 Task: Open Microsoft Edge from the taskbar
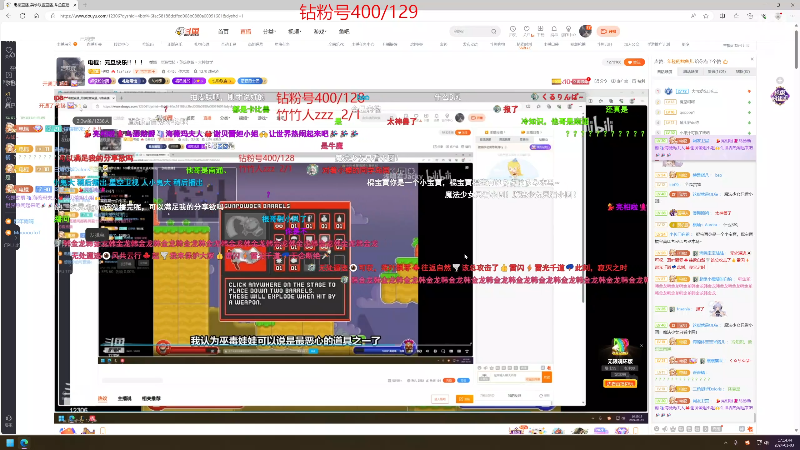tap(24, 442)
